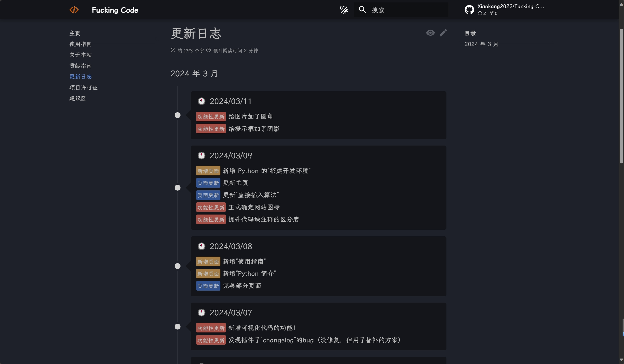
Task: Click timeline dot for 2024/03/07 entry
Action: (178, 327)
